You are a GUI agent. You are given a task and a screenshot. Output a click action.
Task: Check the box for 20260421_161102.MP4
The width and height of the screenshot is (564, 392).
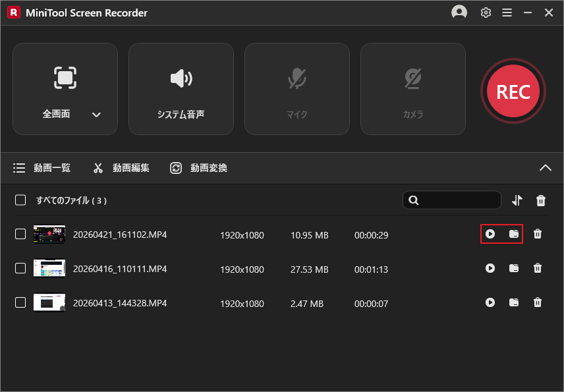pos(20,234)
